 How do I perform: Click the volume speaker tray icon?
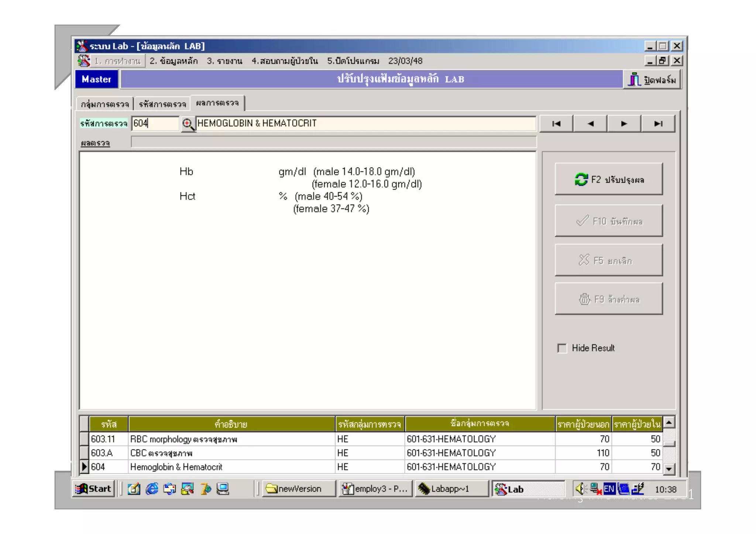(580, 489)
